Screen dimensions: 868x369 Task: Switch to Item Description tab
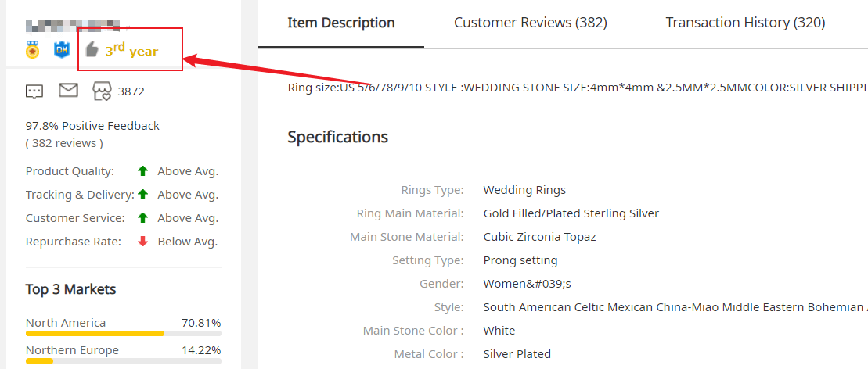click(341, 23)
